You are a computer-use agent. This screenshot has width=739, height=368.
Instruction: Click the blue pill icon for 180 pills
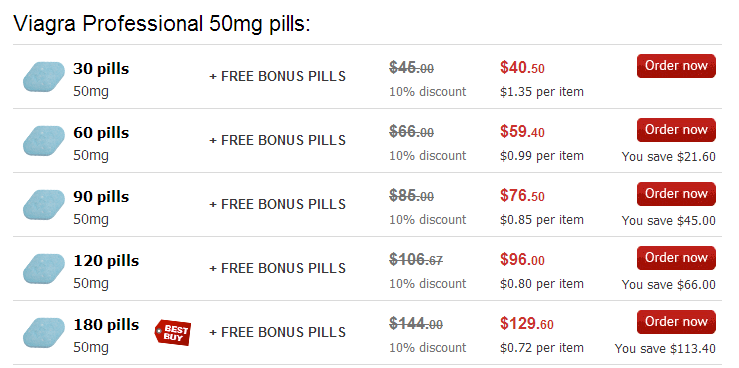(x=44, y=333)
